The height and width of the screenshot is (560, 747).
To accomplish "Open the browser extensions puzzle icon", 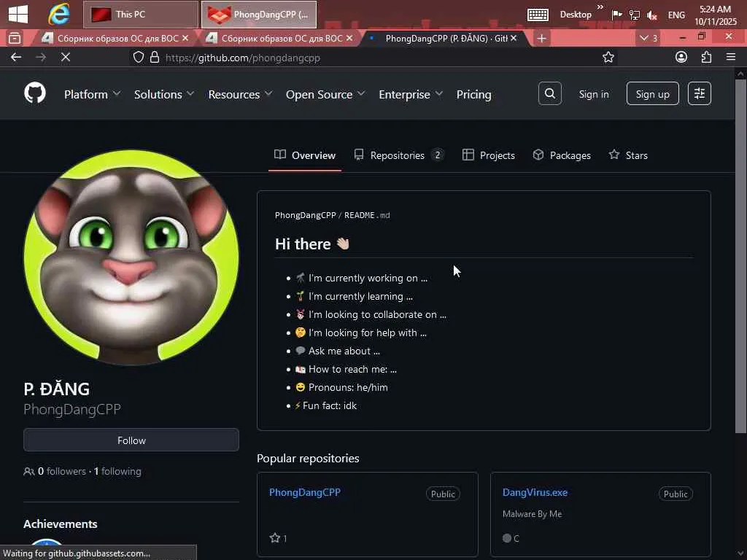I will tap(706, 57).
